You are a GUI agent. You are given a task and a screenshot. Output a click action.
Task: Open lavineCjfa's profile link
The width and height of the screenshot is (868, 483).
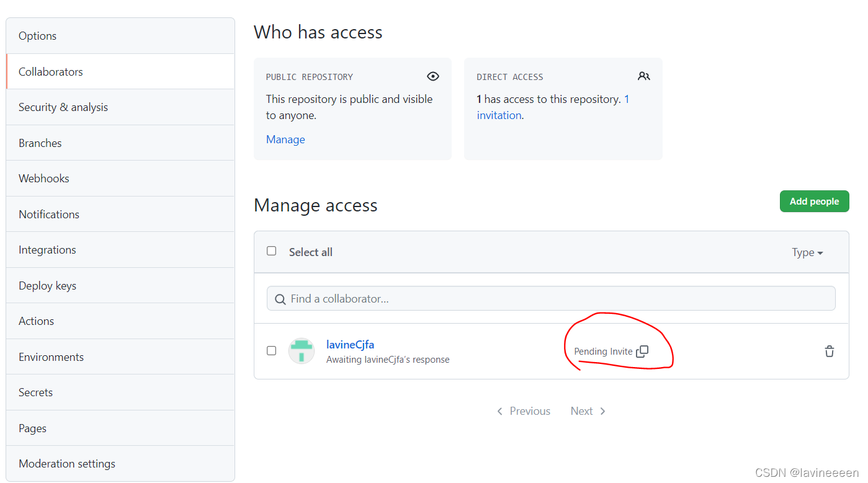[x=350, y=345]
